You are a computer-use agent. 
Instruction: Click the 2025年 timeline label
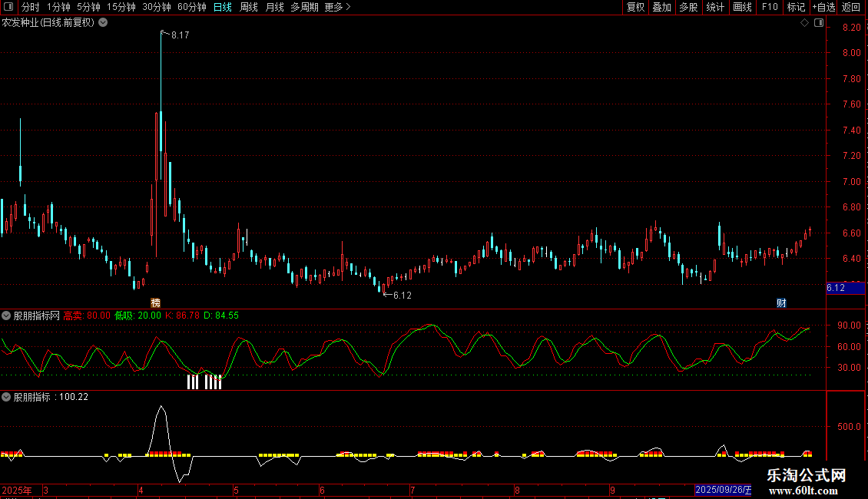(17, 490)
